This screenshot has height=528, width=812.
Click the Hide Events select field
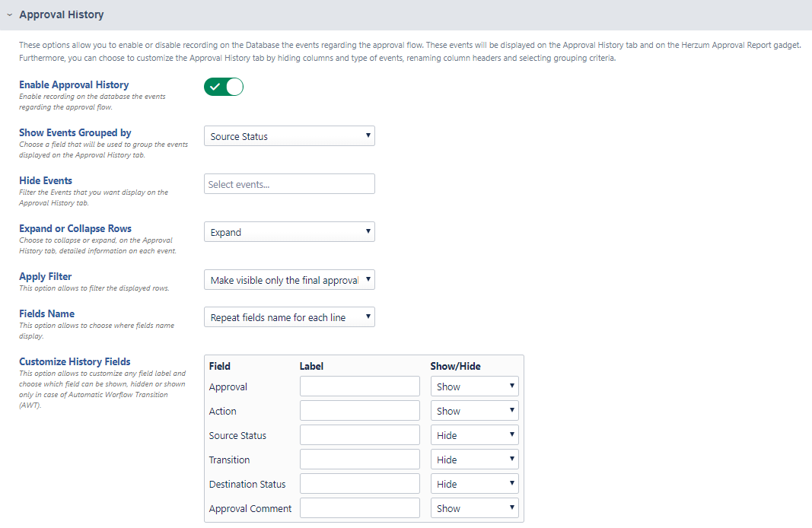(289, 184)
